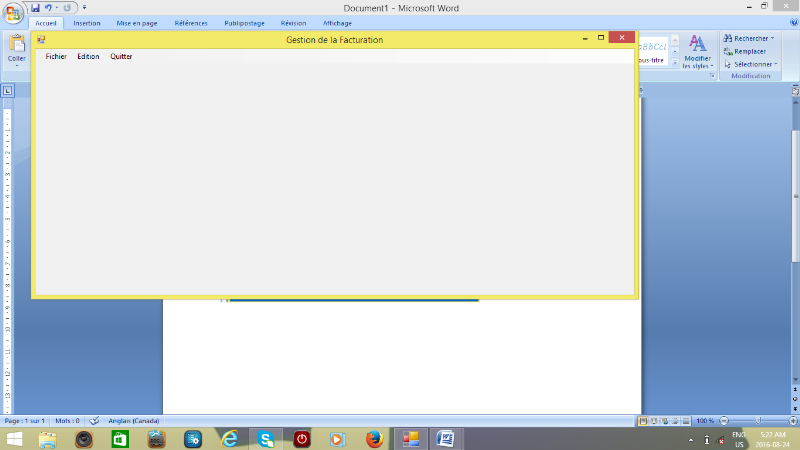Click styles gallery row-down arrow
Viewport: 800px width, 450px height.
click(x=675, y=52)
